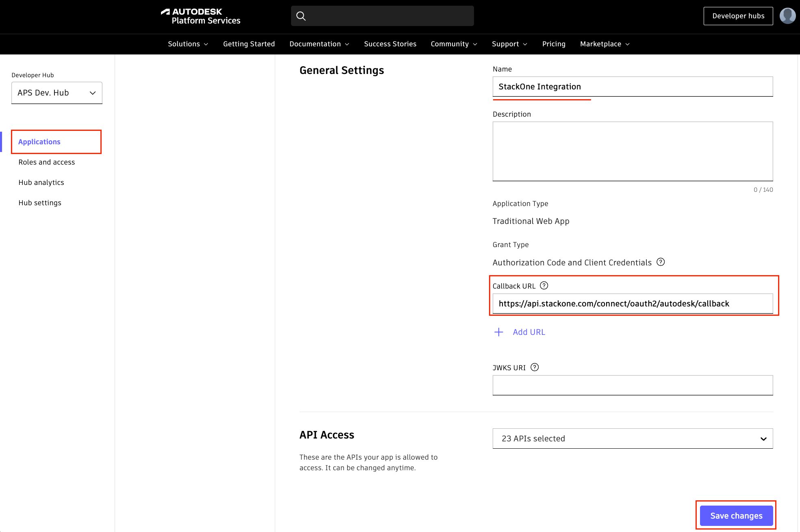Viewport: 800px width, 532px height.
Task: Click the 'API Access' heading
Action: [x=327, y=435]
